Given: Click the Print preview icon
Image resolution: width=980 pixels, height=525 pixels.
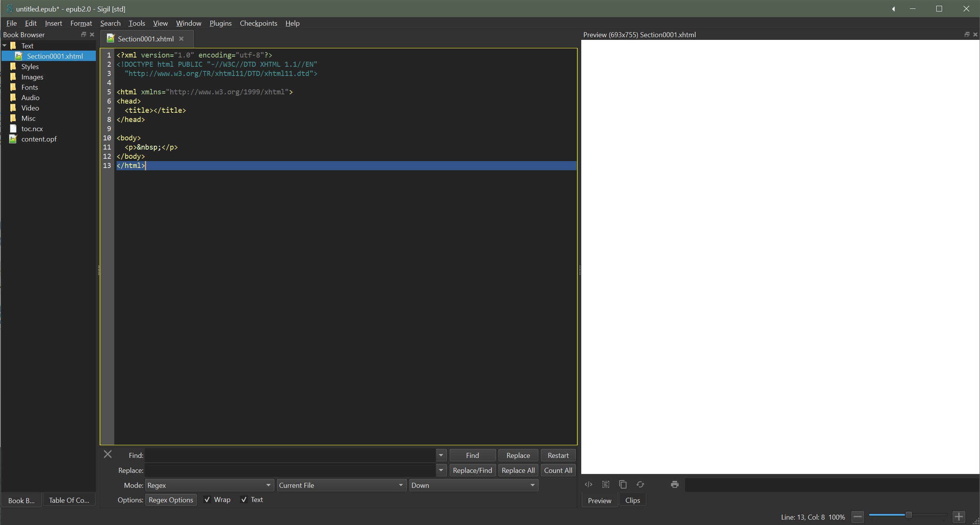Looking at the screenshot, I should [675, 484].
